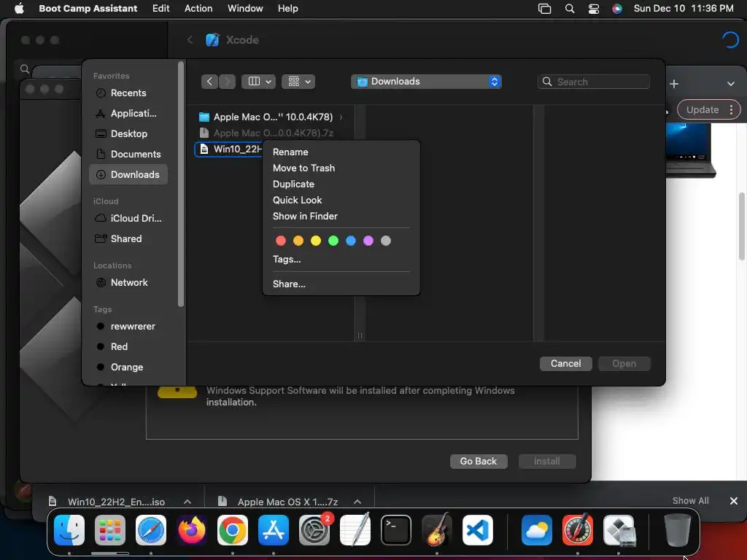The height and width of the screenshot is (560, 747).
Task: Open TextEdit from the Dock
Action: (355, 529)
